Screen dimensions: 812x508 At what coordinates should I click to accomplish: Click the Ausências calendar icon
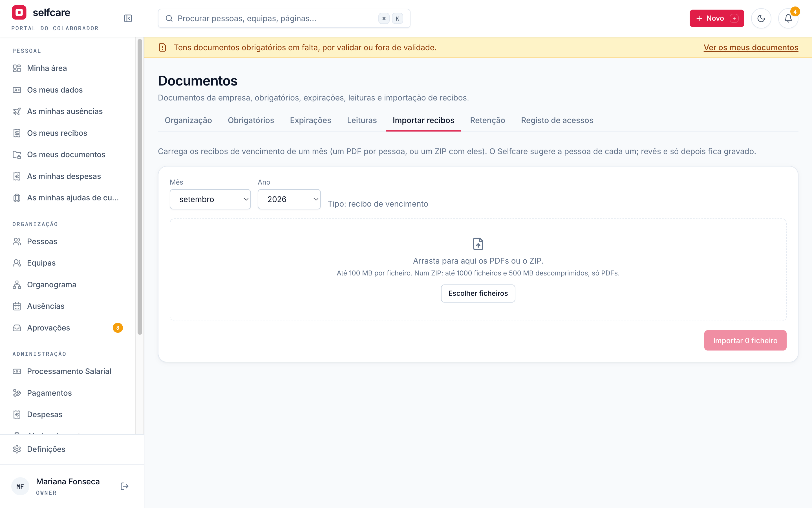17,306
